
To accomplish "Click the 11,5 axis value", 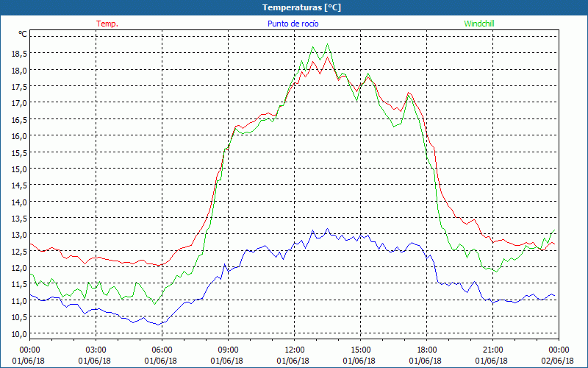I will (19, 284).
